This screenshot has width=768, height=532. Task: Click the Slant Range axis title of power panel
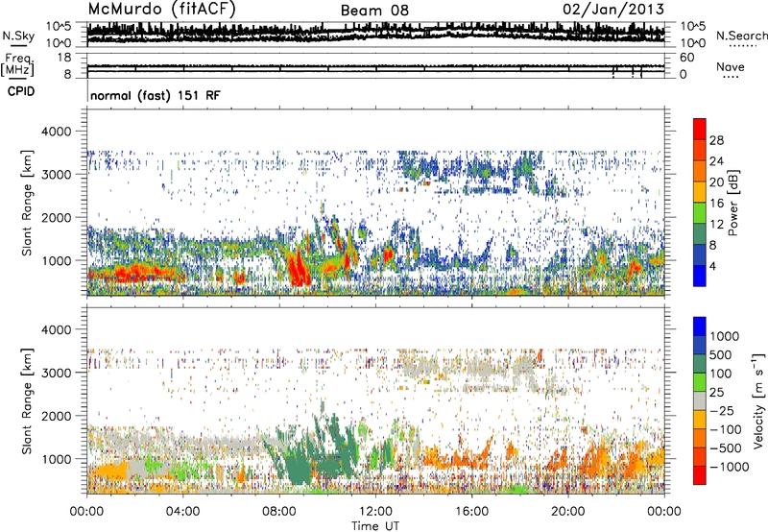[x=27, y=203]
